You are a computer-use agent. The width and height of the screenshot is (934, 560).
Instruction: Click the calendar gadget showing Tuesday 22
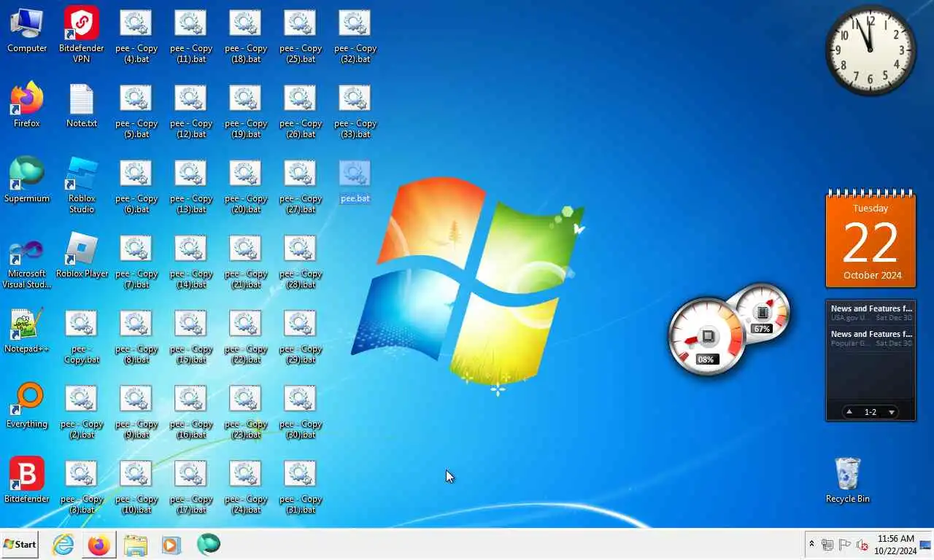pyautogui.click(x=871, y=238)
